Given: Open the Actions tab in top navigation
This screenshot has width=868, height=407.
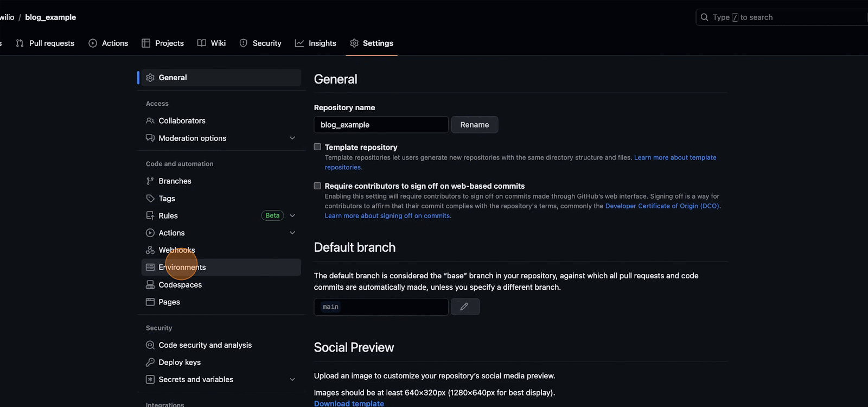Looking at the screenshot, I should click(108, 43).
